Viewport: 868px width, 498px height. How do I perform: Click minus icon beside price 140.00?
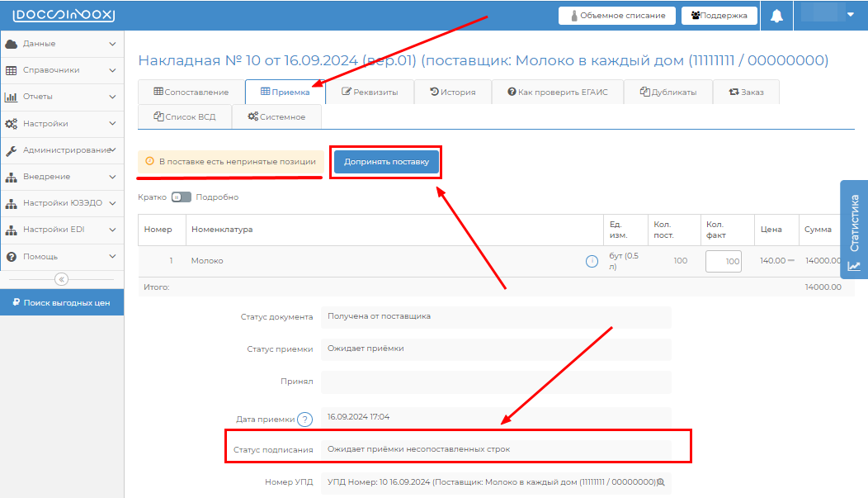pyautogui.click(x=791, y=261)
